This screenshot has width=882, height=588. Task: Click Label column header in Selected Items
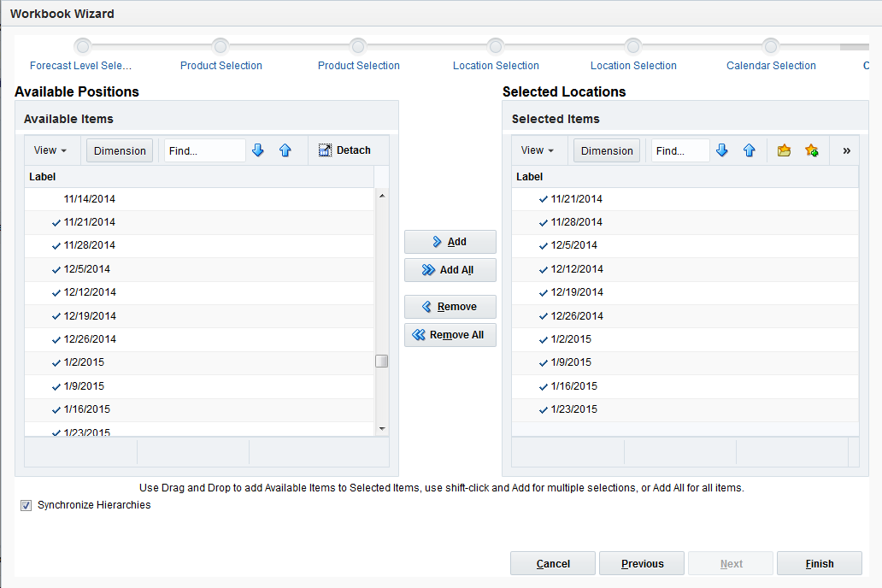click(685, 177)
